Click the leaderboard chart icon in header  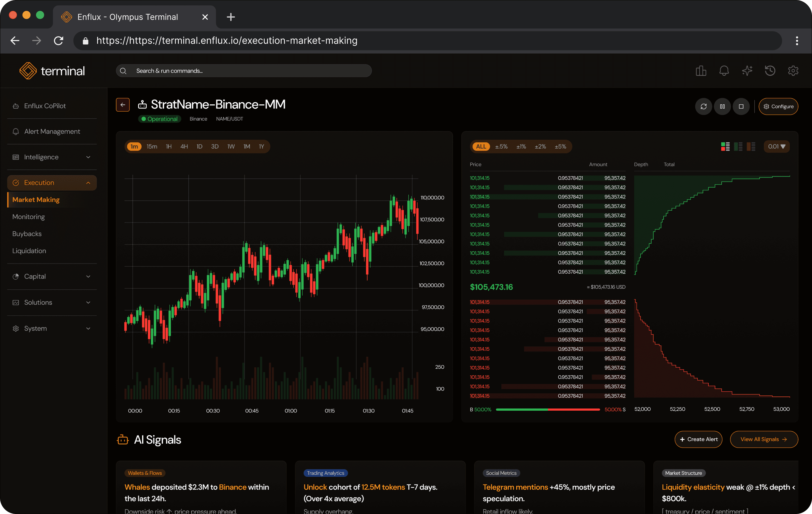click(x=701, y=71)
